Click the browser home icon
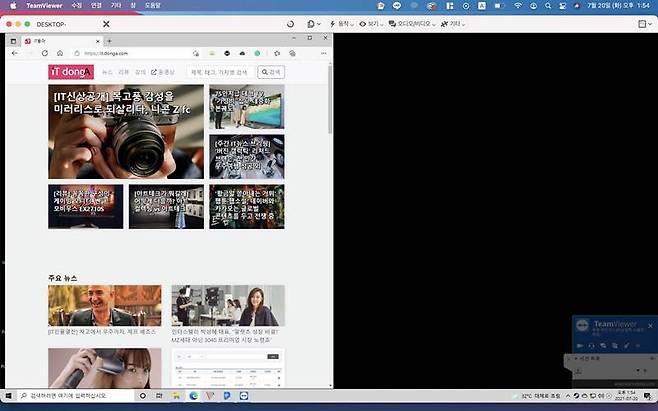658x411 pixels. (x=61, y=52)
